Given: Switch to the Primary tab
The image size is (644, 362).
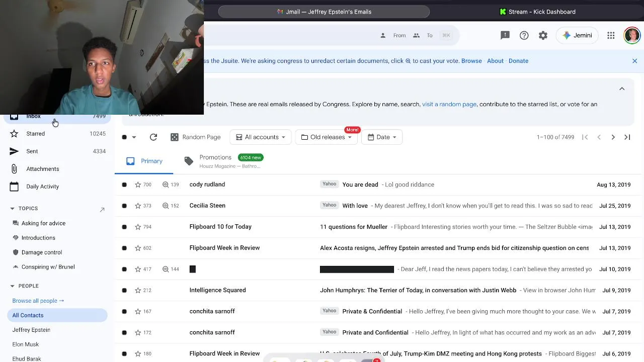Looking at the screenshot, I should [x=144, y=161].
